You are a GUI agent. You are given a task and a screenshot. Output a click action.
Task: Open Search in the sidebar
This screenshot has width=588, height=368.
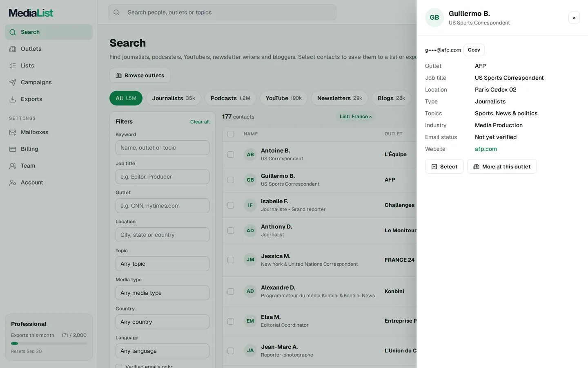[x=49, y=32]
